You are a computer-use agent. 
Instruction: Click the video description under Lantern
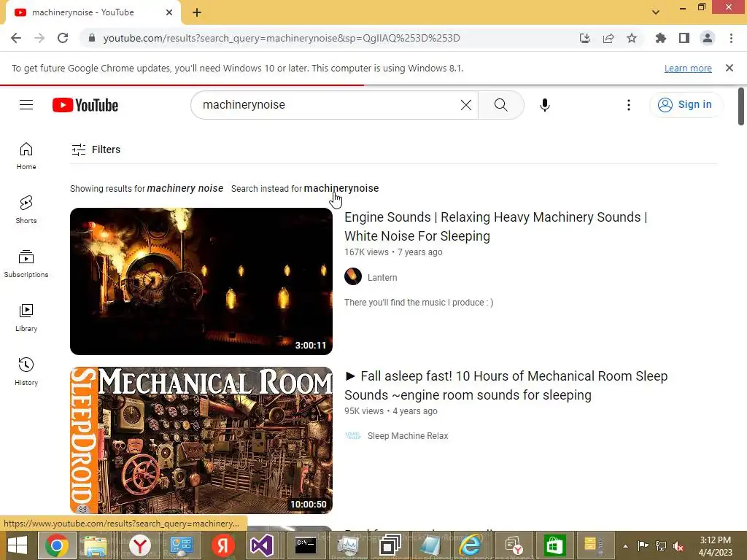pyautogui.click(x=419, y=303)
